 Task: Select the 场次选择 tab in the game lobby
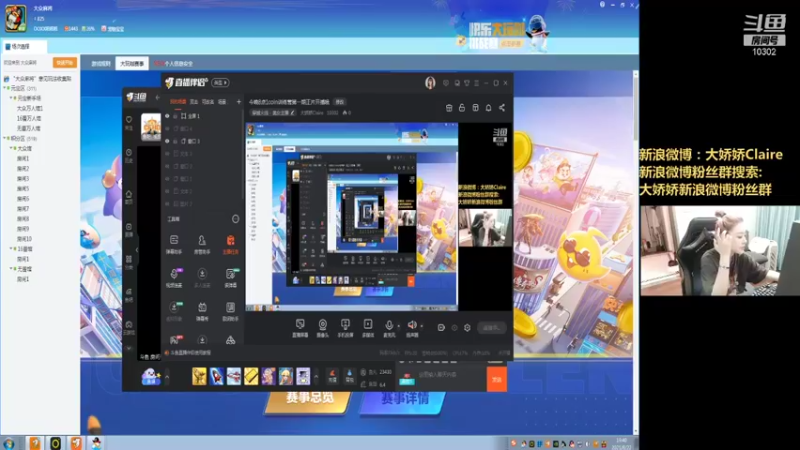pyautogui.click(x=24, y=46)
